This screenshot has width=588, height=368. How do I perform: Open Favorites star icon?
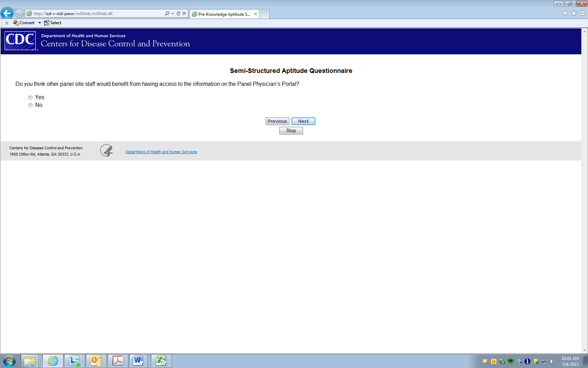[574, 13]
